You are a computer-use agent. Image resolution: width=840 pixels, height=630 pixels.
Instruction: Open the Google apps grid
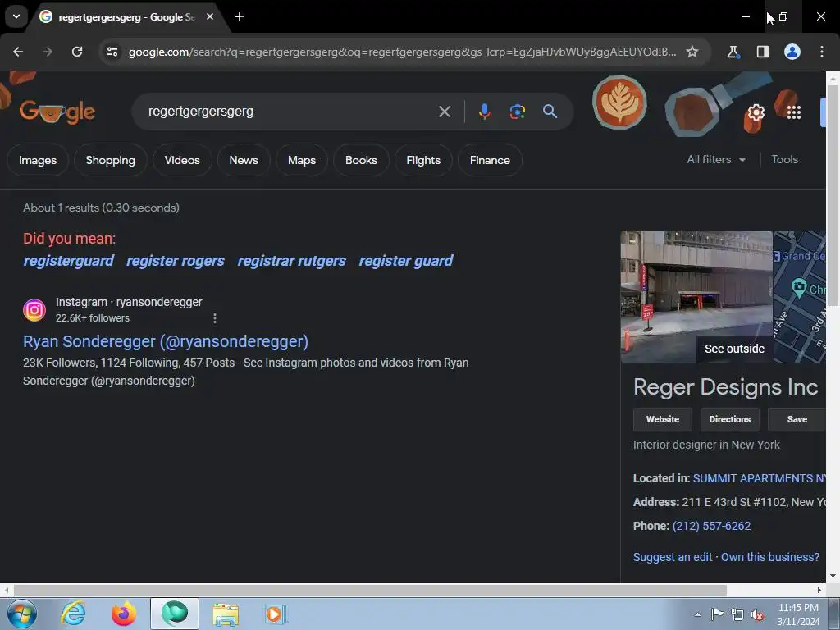794,112
